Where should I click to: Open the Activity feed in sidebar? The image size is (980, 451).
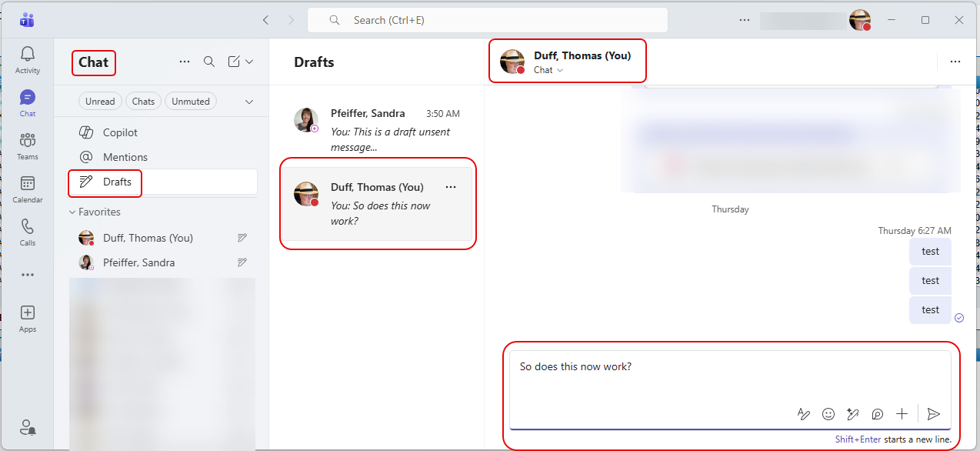pos(28,60)
